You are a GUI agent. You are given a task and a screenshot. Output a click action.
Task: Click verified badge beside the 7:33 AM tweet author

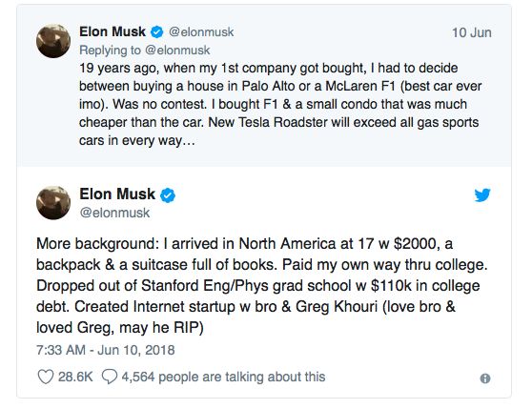point(168,195)
